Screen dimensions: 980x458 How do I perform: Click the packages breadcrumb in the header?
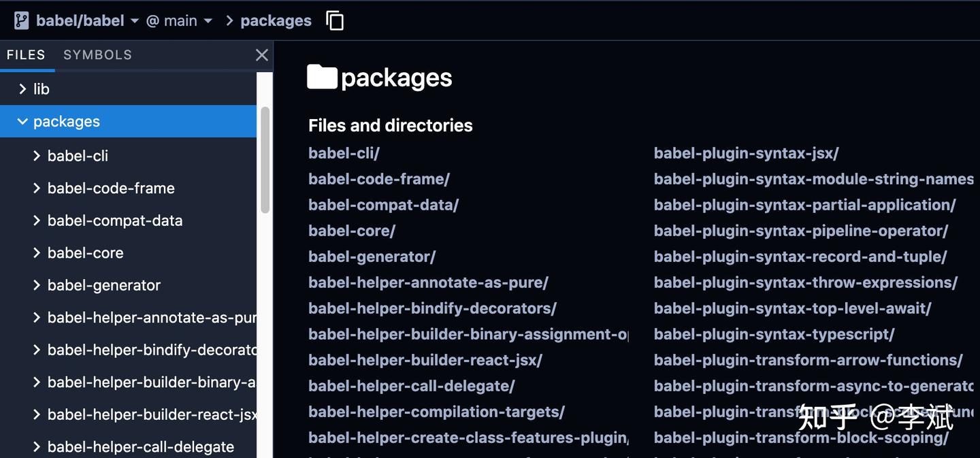276,20
